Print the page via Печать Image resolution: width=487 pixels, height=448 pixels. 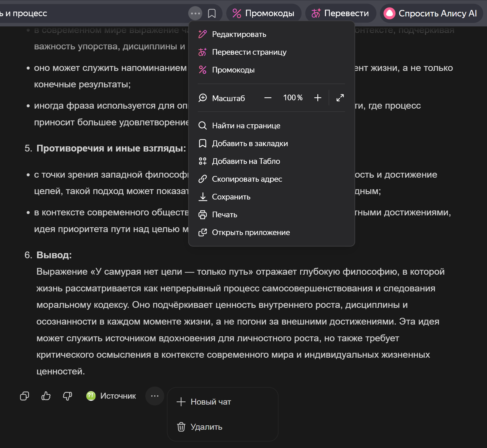pyautogui.click(x=224, y=215)
